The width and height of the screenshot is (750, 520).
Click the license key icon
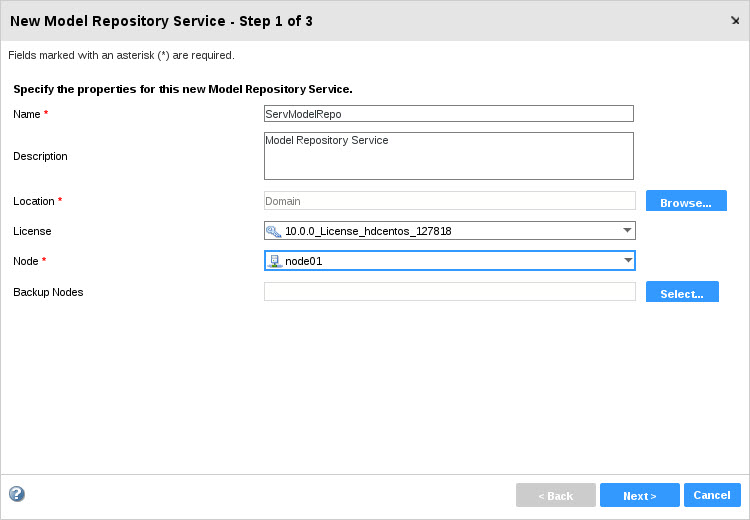(274, 232)
